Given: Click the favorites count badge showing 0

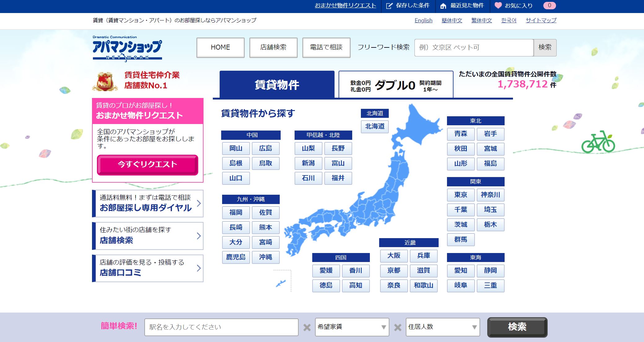Looking at the screenshot, I should pos(550,5).
